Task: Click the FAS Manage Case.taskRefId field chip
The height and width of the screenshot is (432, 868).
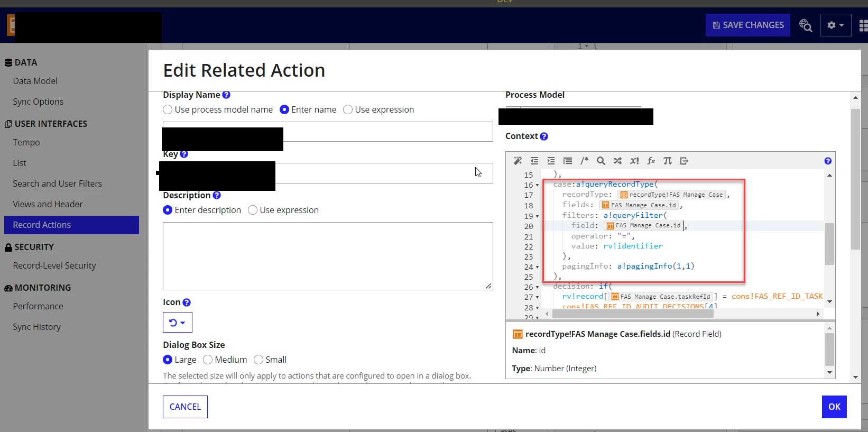Action: [x=661, y=297]
